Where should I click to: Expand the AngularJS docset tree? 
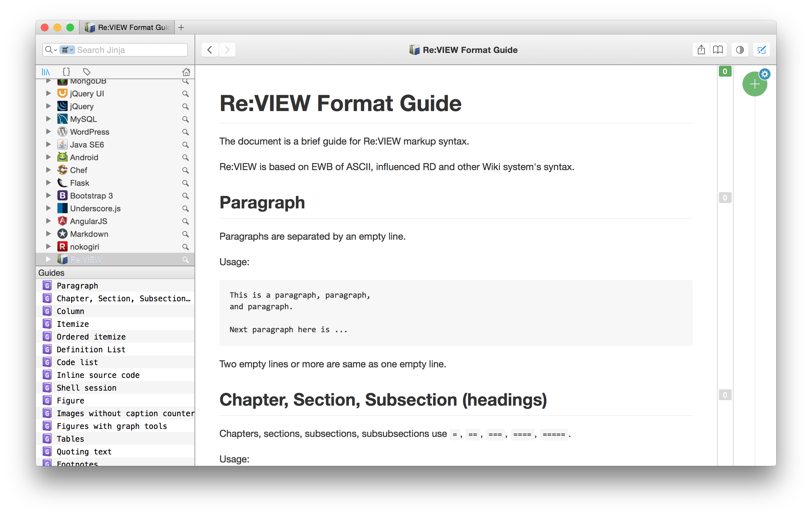[48, 221]
